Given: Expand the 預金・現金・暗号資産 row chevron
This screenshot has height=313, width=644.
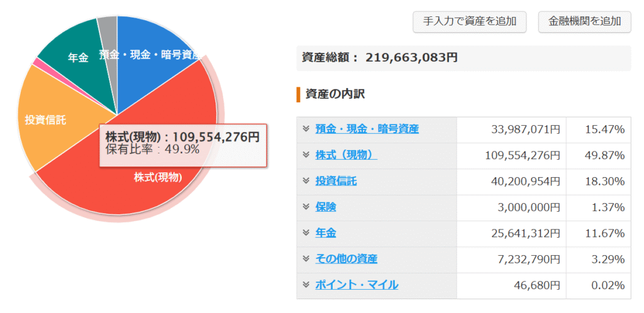Looking at the screenshot, I should [x=306, y=129].
